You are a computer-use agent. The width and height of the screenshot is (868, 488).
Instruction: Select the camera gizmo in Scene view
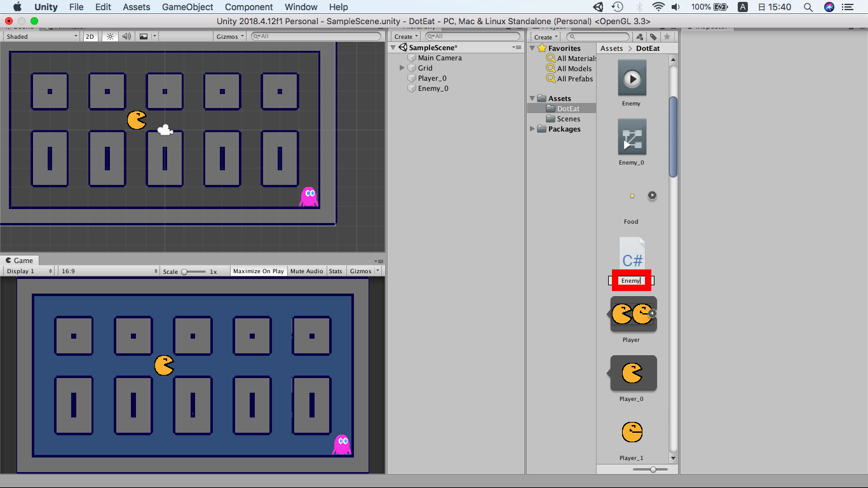[165, 130]
